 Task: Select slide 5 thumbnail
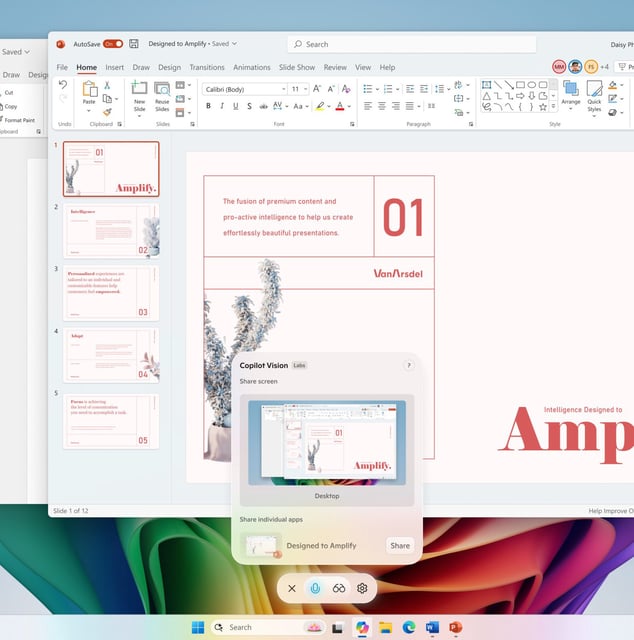(x=111, y=421)
